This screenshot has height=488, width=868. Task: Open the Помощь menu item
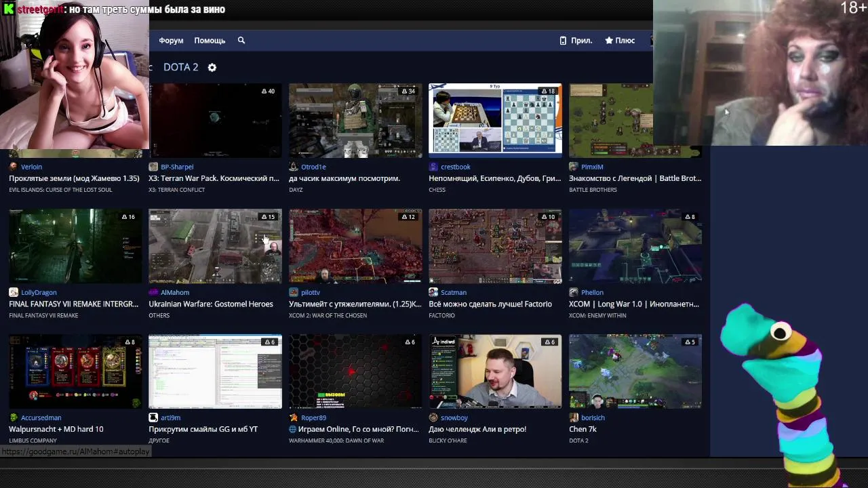pos(210,41)
